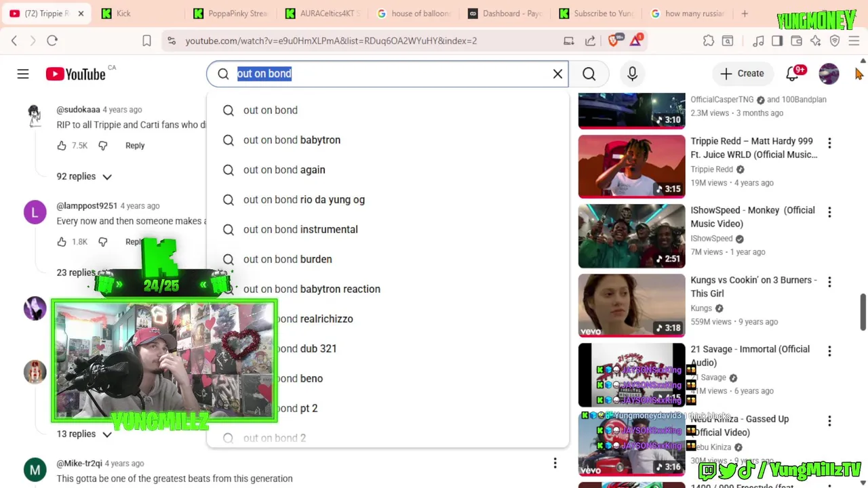
Task: Switch to how many russian Google tab
Action: tap(688, 14)
